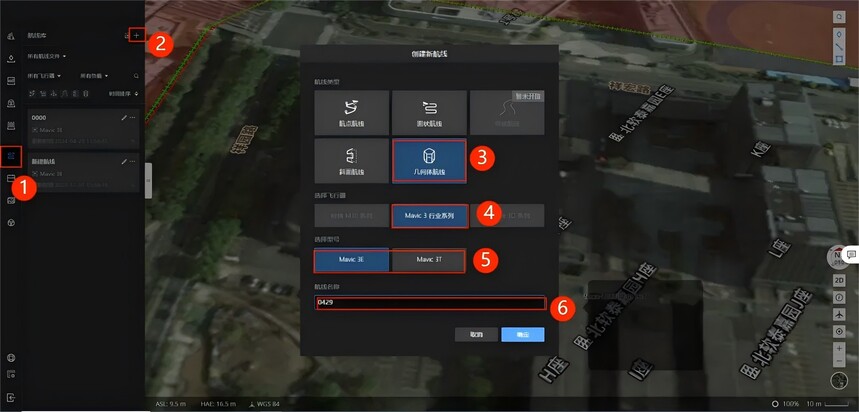859x412 pixels.
Task: Click the blue 确定 confirm button
Action: pyautogui.click(x=523, y=334)
